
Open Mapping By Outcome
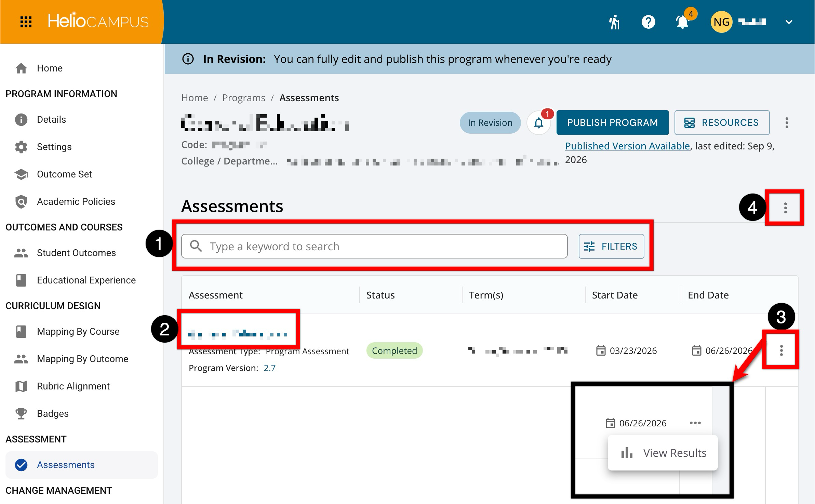click(82, 359)
